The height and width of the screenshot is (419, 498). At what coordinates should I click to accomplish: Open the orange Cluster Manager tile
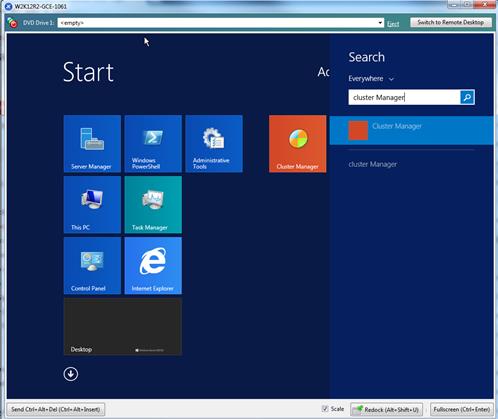[x=298, y=144]
